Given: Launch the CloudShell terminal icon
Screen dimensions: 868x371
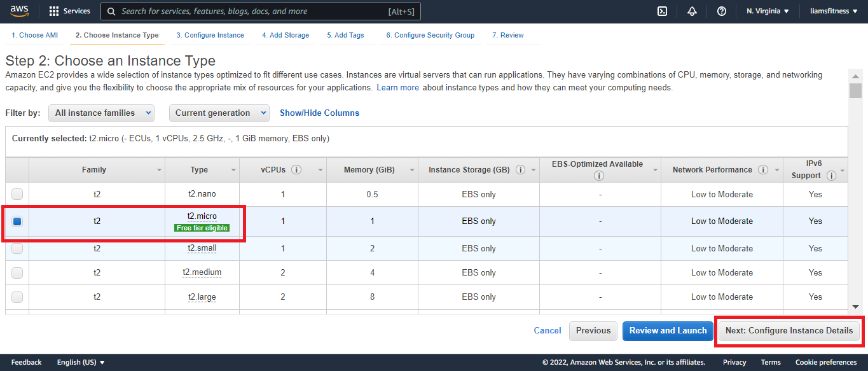Looking at the screenshot, I should point(662,11).
